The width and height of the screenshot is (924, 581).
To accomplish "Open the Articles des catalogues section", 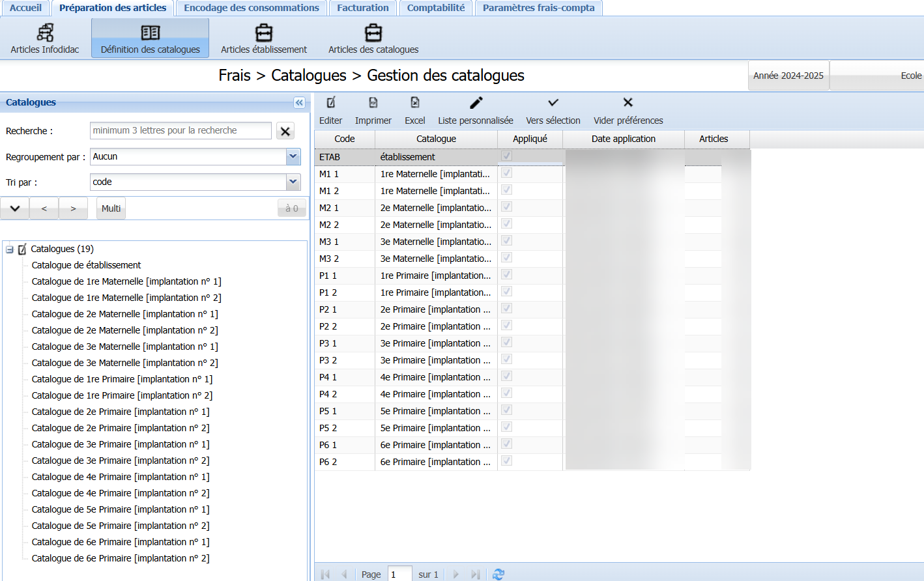I will click(x=373, y=38).
